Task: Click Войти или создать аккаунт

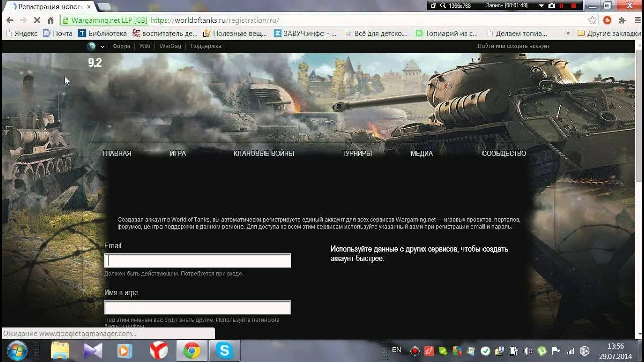Action: (514, 46)
